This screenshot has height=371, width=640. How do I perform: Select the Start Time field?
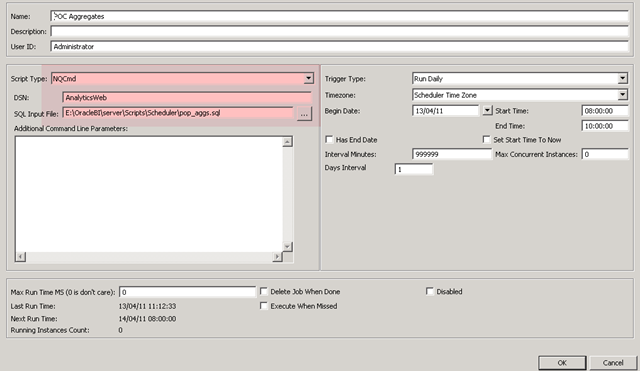coord(605,111)
